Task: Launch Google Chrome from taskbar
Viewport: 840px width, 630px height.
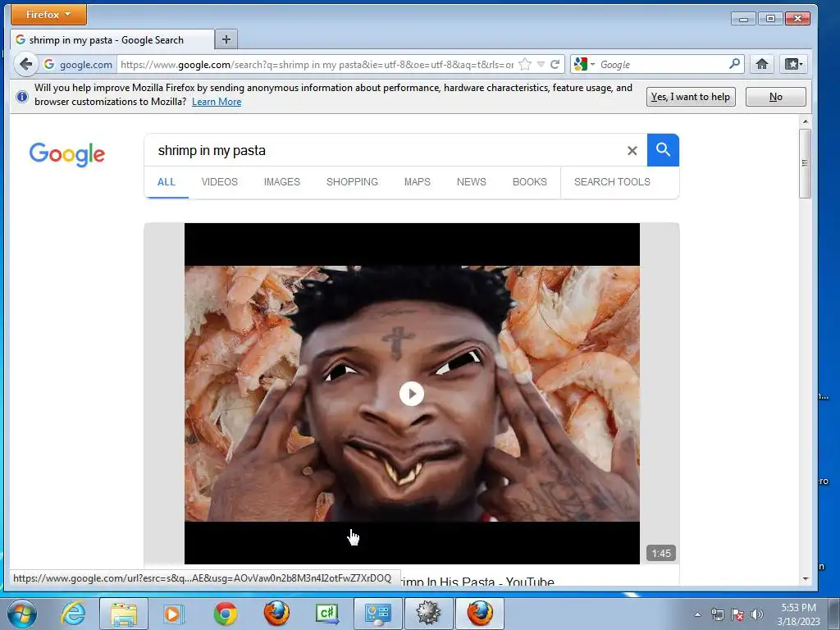Action: point(225,614)
